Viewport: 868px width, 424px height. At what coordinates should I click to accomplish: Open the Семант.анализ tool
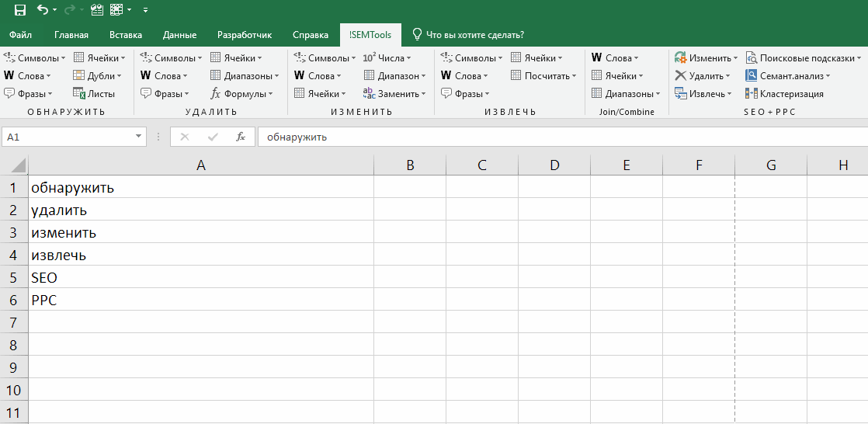(x=788, y=76)
